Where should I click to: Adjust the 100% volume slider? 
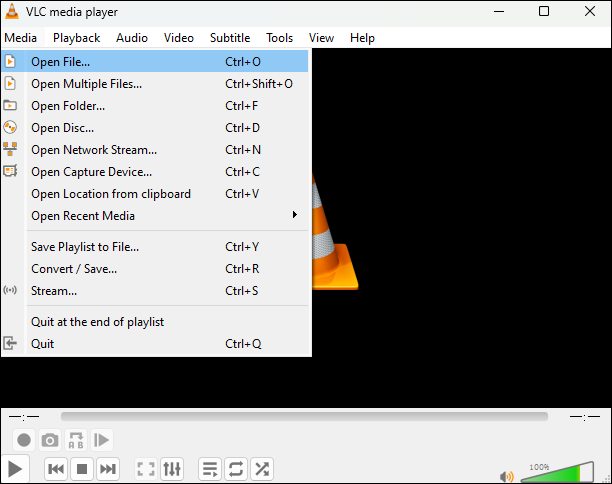(x=557, y=472)
